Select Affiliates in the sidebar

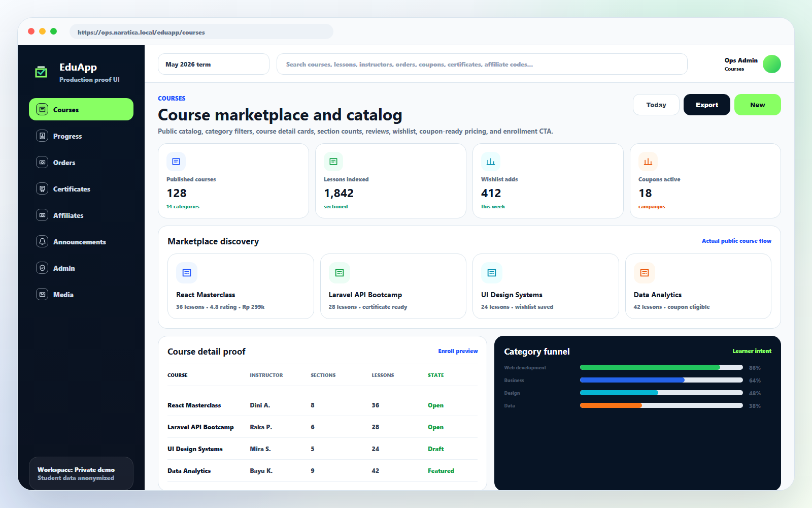81,215
